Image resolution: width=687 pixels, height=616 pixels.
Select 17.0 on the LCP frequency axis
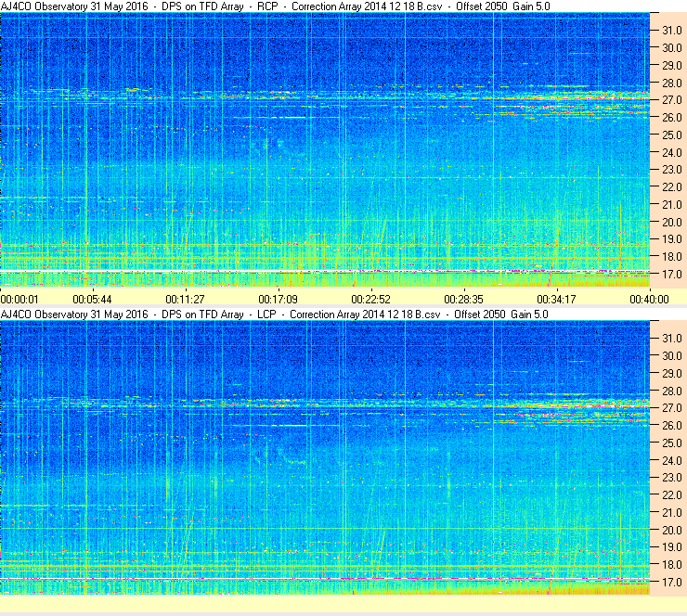coord(671,583)
